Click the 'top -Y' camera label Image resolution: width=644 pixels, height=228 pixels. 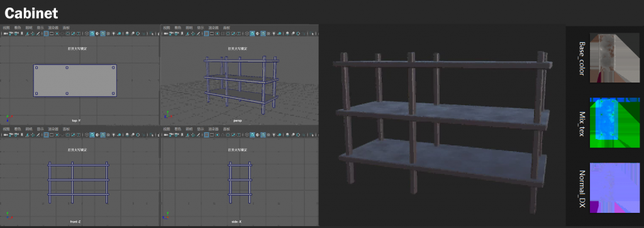point(76,120)
